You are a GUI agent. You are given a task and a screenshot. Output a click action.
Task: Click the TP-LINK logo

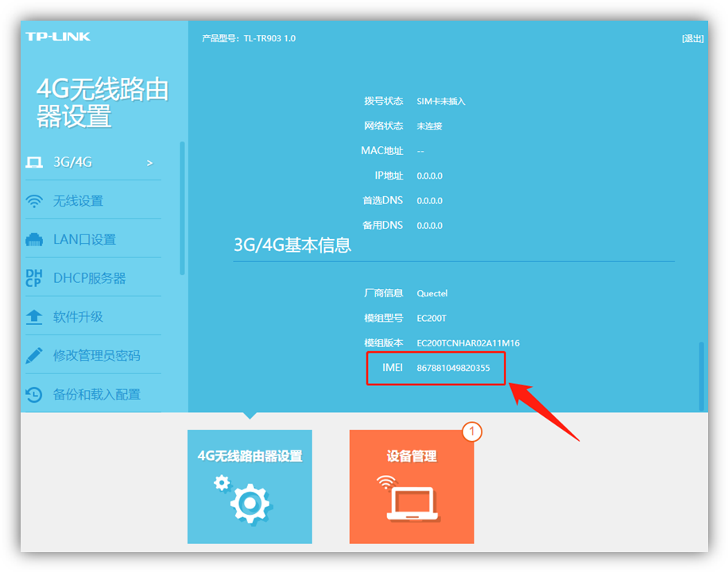(58, 37)
